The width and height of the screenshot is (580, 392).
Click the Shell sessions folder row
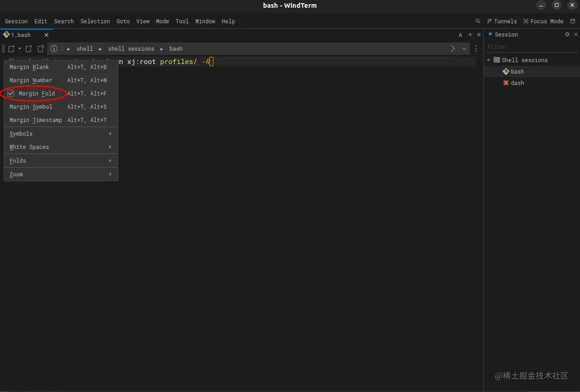click(532, 60)
